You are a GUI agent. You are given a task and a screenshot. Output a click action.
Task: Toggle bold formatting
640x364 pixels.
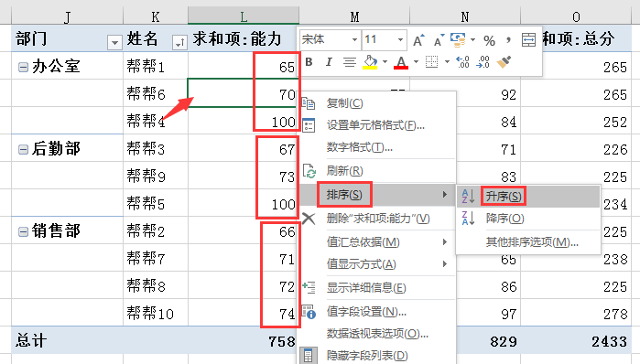[309, 62]
